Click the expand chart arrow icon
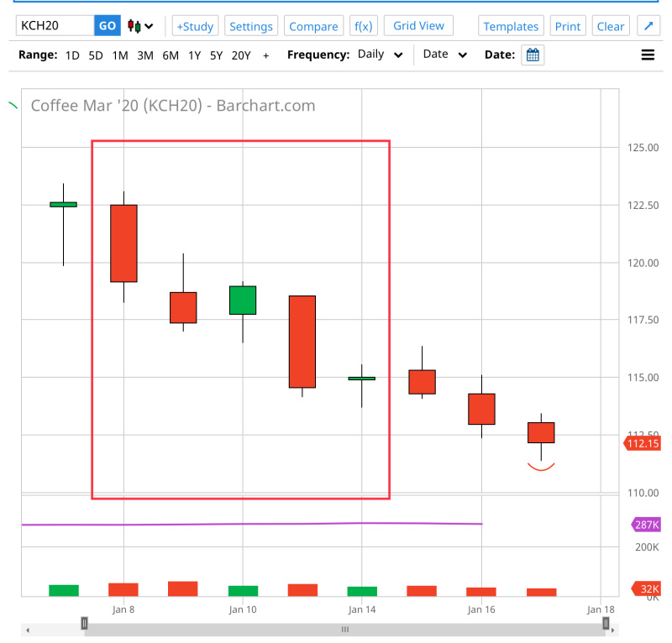The height and width of the screenshot is (643, 672). [x=648, y=26]
